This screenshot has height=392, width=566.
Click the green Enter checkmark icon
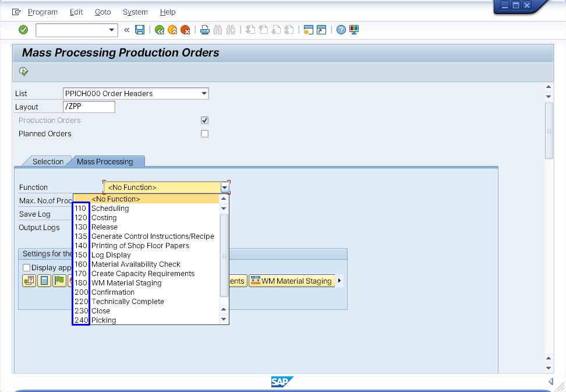(23, 30)
